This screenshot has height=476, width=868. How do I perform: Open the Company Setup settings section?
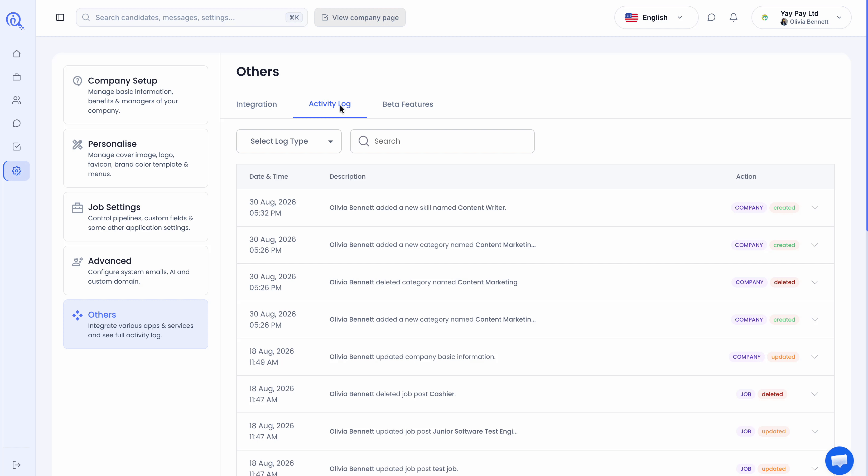point(136,95)
